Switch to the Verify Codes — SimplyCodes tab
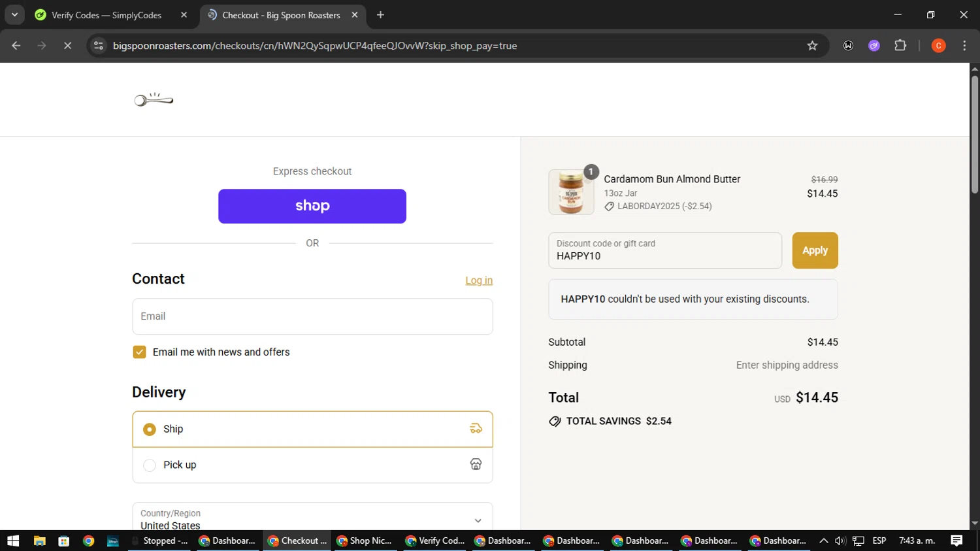Viewport: 980px width, 551px height. click(x=107, y=15)
